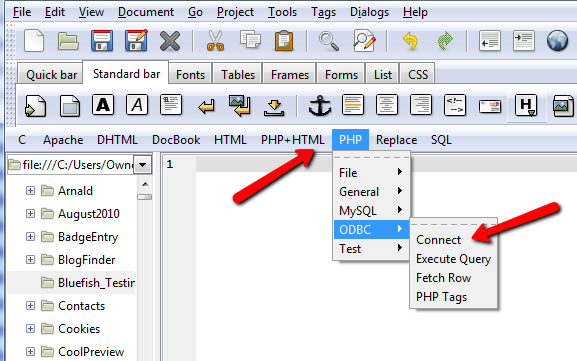Open Find and Replace magnifier-pencil icon
This screenshot has height=361, width=577.
tap(364, 40)
